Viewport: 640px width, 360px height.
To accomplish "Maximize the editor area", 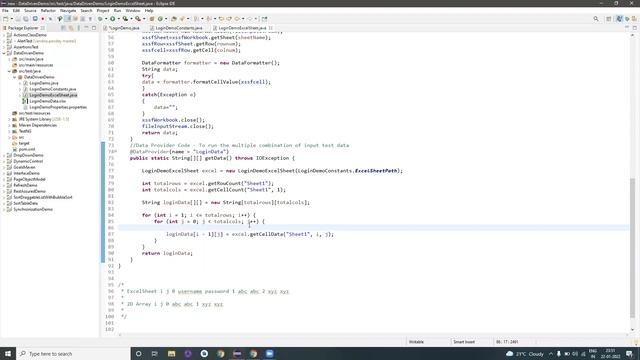I will [635, 28].
